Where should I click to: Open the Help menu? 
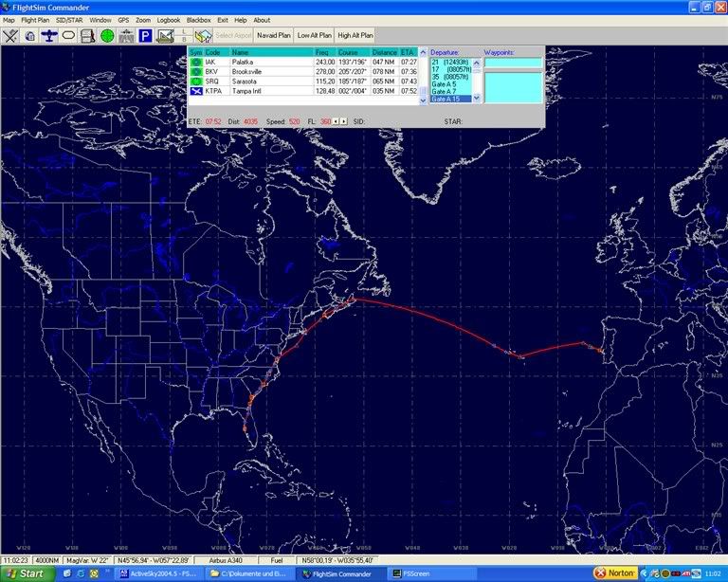[x=241, y=20]
